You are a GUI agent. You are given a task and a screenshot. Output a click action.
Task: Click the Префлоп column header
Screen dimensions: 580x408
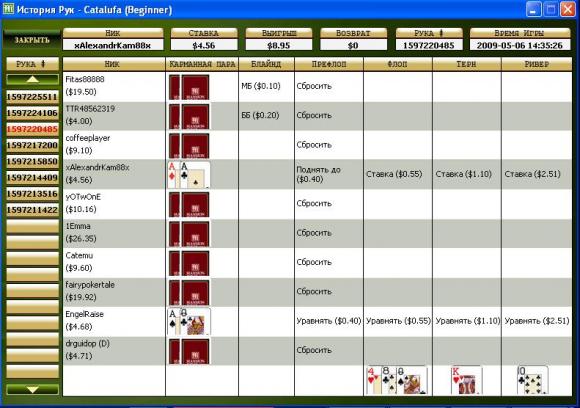coord(329,64)
